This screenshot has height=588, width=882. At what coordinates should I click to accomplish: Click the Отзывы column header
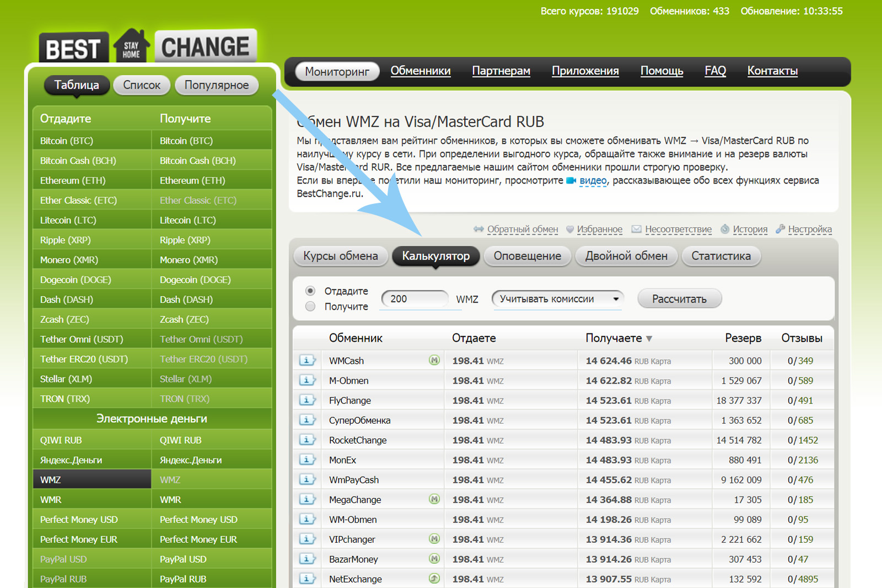(x=802, y=338)
